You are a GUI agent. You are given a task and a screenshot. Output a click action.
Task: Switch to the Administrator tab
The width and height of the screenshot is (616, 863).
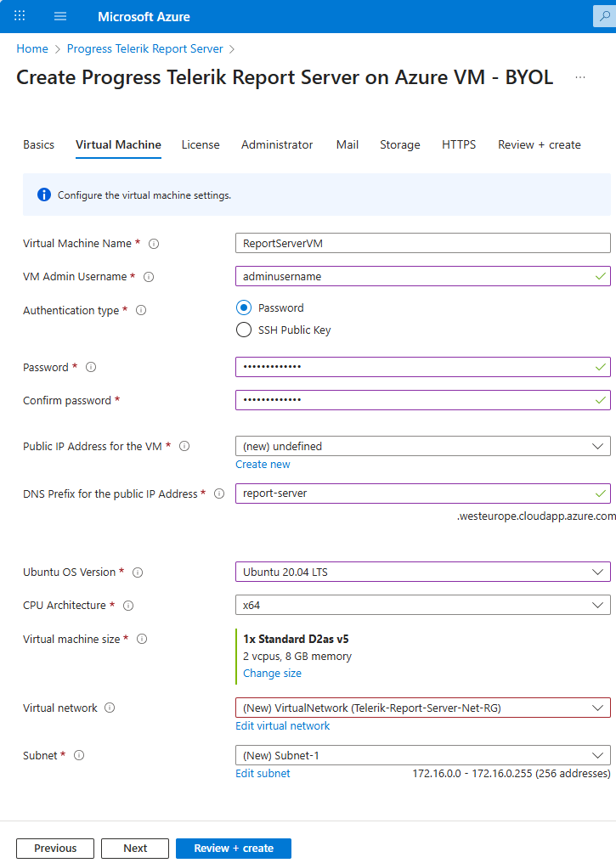click(x=277, y=144)
